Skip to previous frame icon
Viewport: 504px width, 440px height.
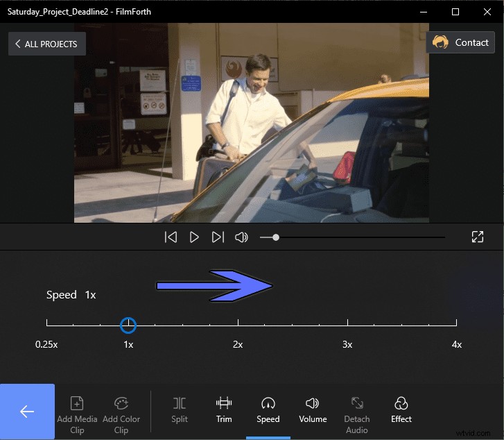tap(171, 237)
